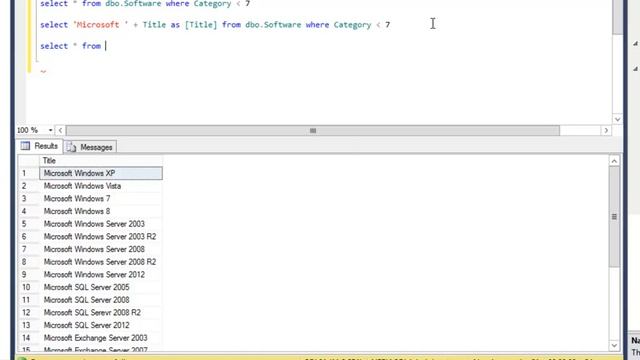Image resolution: width=640 pixels, height=360 pixels.
Task: Select the Microsoft Windows 8 cell
Action: click(x=101, y=211)
